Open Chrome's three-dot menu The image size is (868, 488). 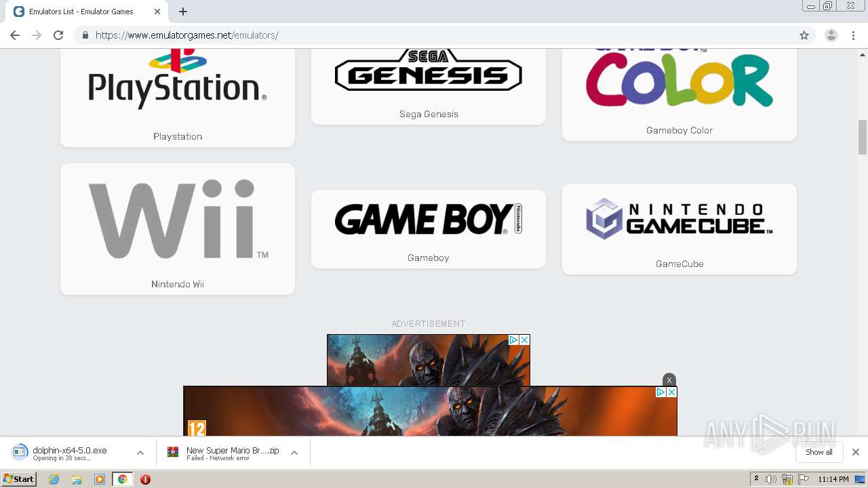click(x=854, y=35)
